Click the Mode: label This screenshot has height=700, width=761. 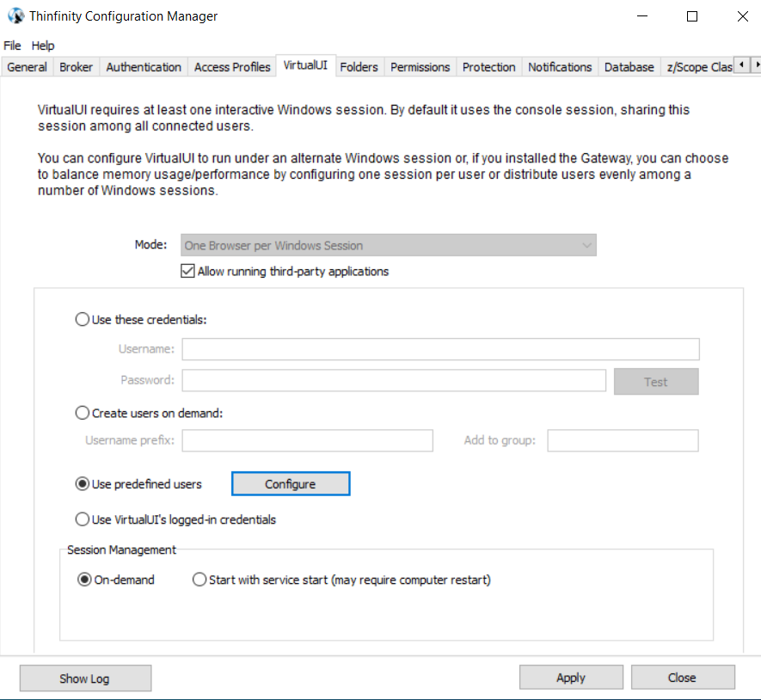(151, 245)
